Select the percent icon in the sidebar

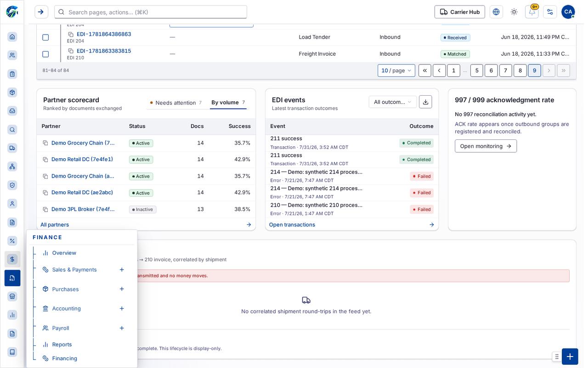click(x=12, y=241)
